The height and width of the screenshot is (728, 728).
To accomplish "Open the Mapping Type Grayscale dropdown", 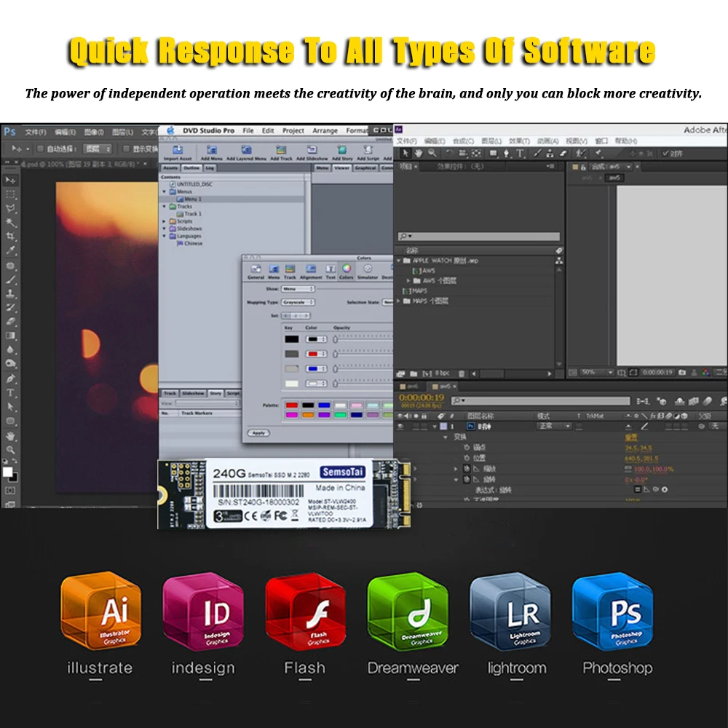I will 298,302.
